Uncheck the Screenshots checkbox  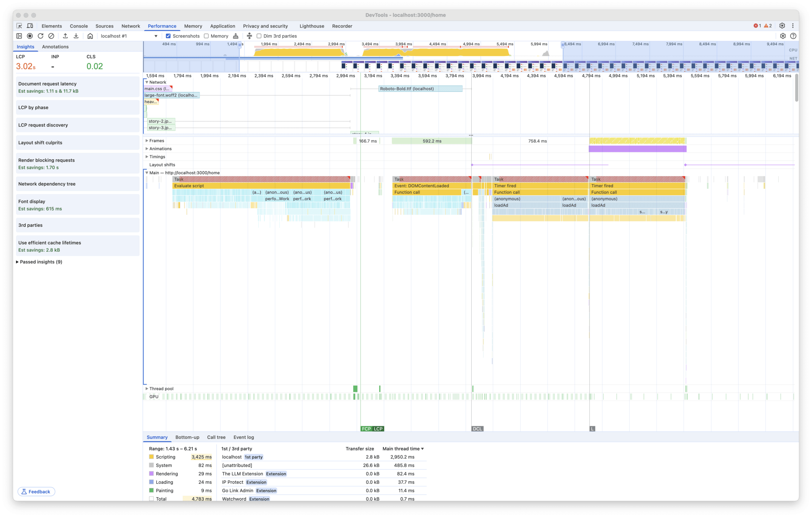[168, 36]
